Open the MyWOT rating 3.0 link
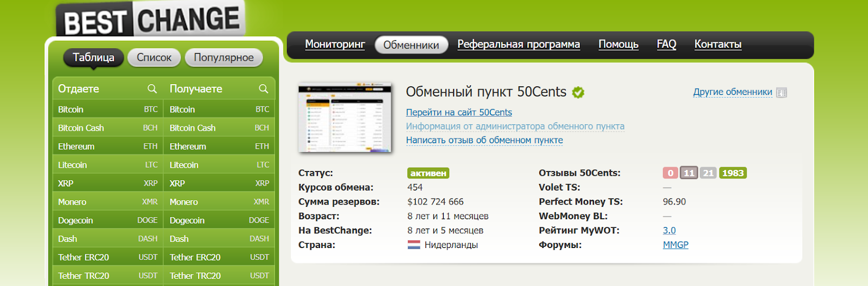 click(669, 231)
